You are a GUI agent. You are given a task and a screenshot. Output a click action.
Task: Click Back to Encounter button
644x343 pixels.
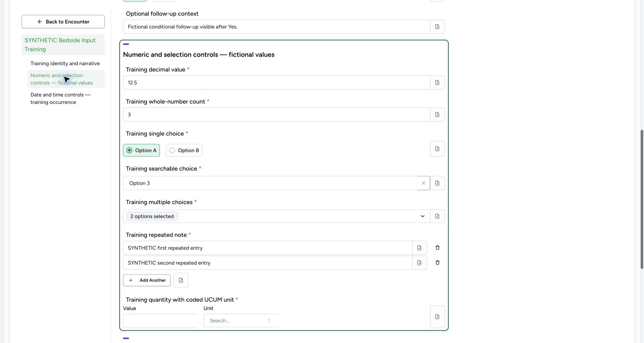click(x=63, y=22)
